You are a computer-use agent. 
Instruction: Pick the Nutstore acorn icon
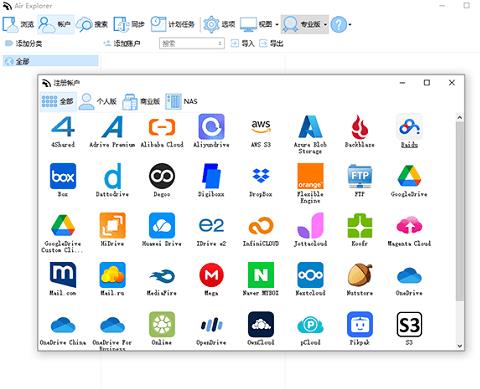pos(359,279)
